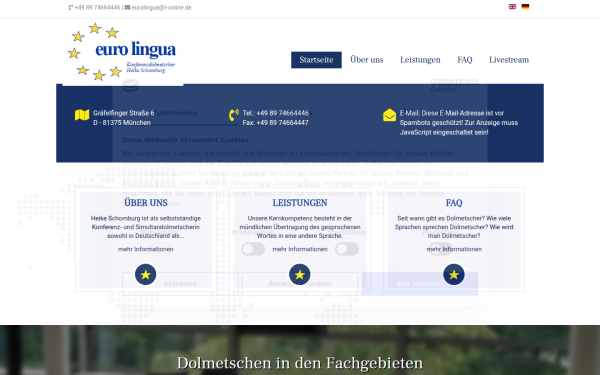Click the yellow map icon beside the address
The image size is (600, 375).
[x=82, y=115]
